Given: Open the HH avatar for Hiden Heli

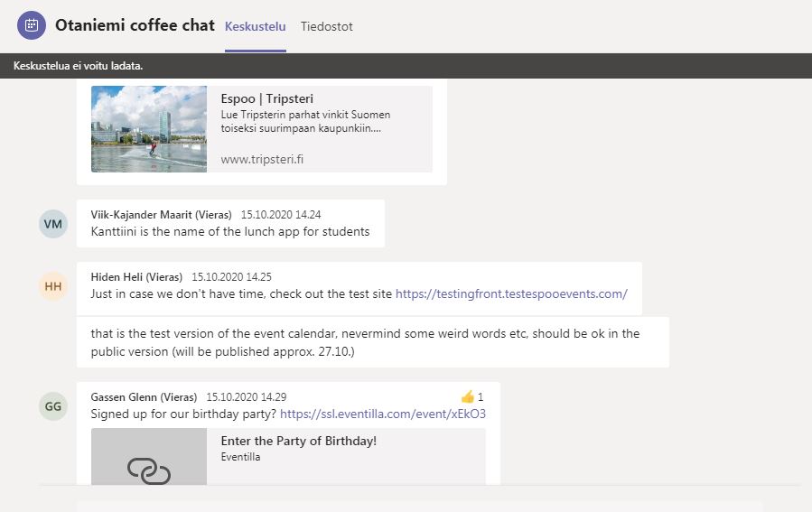Looking at the screenshot, I should (x=53, y=287).
